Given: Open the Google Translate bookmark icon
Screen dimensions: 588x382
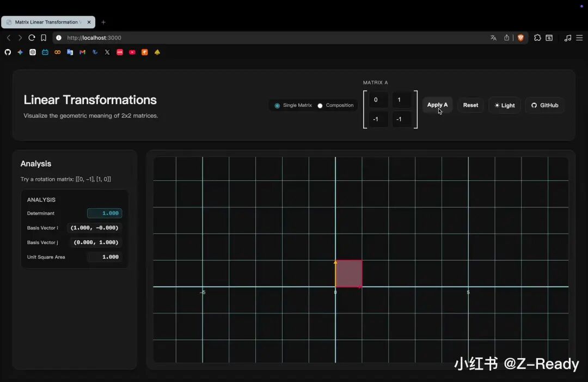Looking at the screenshot, I should 70,52.
